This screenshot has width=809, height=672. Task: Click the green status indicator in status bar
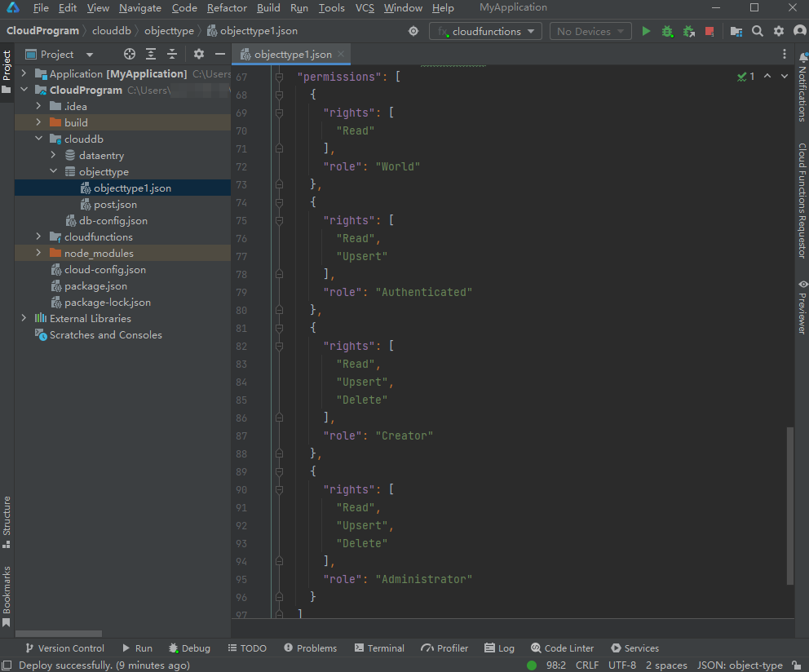click(532, 665)
